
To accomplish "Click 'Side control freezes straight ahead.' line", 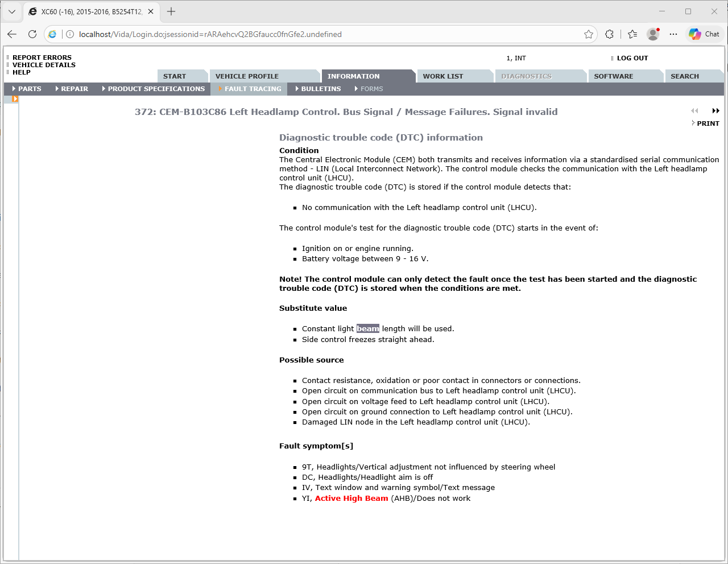I will [x=368, y=340].
